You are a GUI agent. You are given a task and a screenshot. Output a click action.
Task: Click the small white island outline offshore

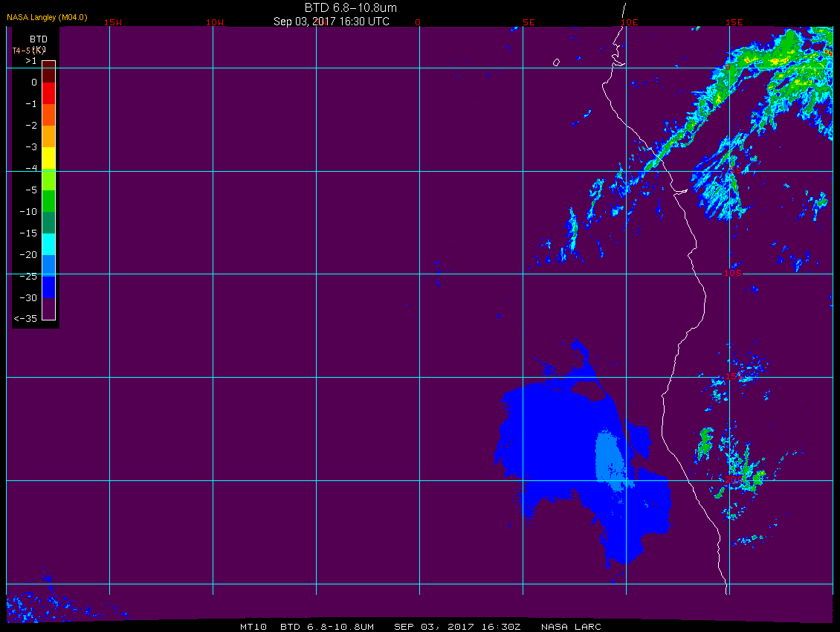556,62
